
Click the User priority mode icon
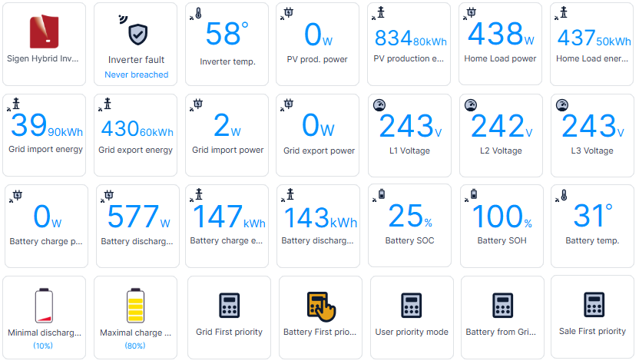(x=411, y=306)
